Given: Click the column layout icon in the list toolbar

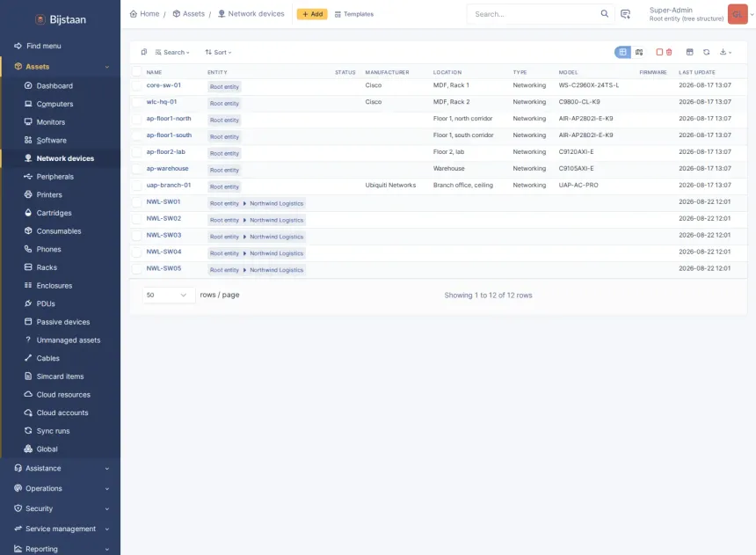Looking at the screenshot, I should click(689, 52).
